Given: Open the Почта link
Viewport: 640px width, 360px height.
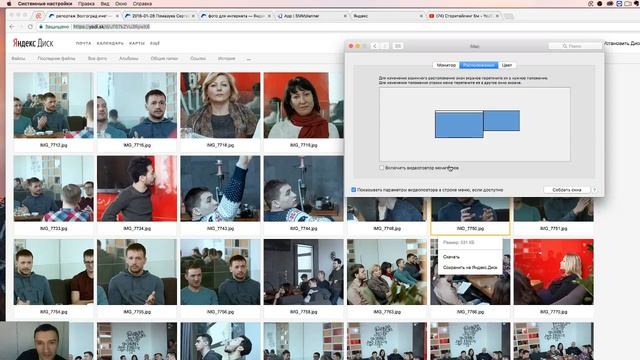Looking at the screenshot, I should pos(83,43).
